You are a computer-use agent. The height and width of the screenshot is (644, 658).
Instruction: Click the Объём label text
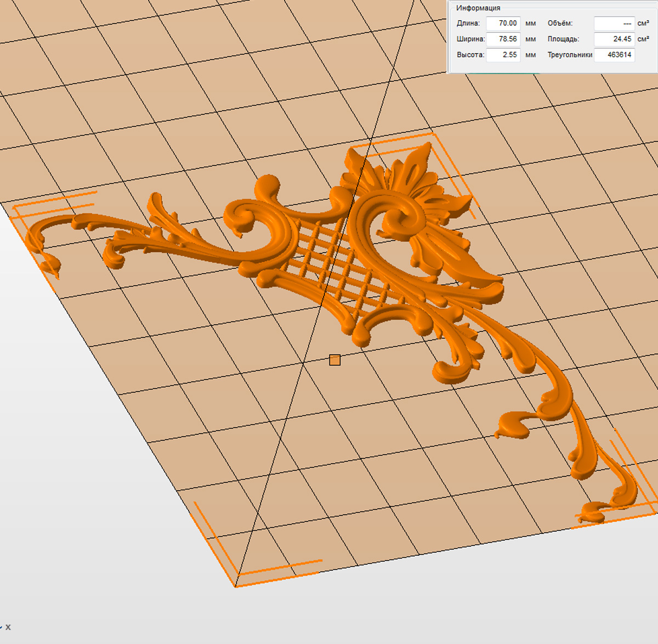(x=560, y=24)
